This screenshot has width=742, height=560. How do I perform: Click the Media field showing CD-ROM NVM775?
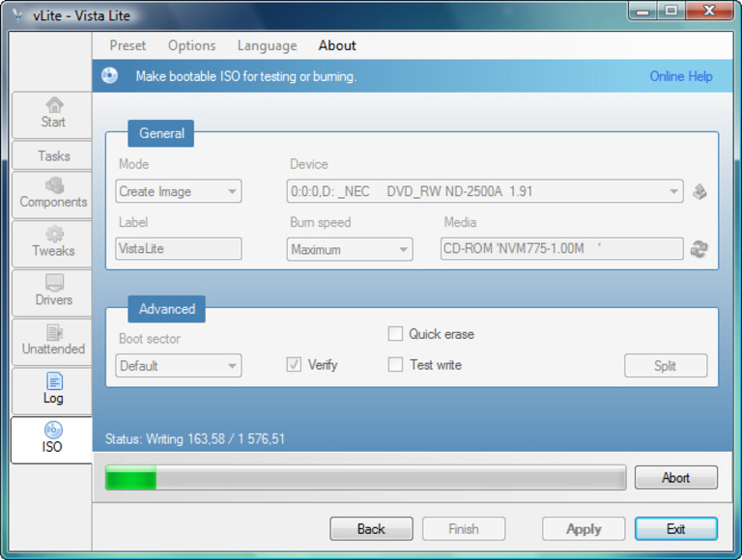point(561,249)
